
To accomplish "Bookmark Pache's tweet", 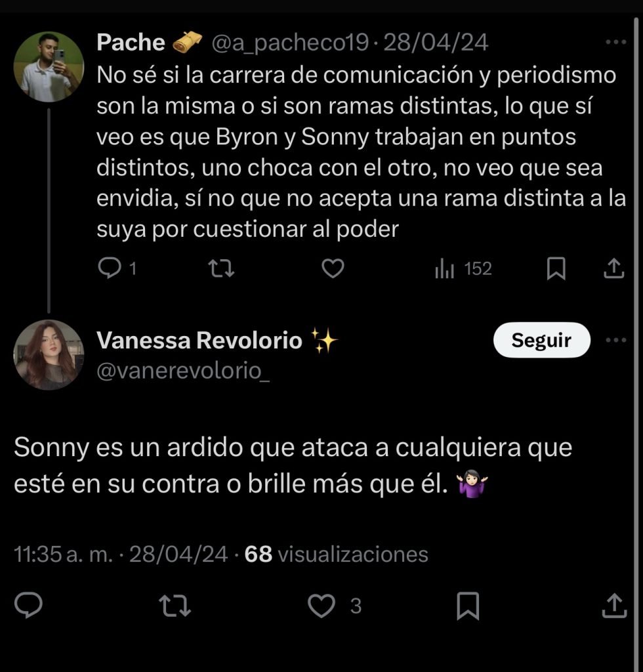I will [556, 268].
